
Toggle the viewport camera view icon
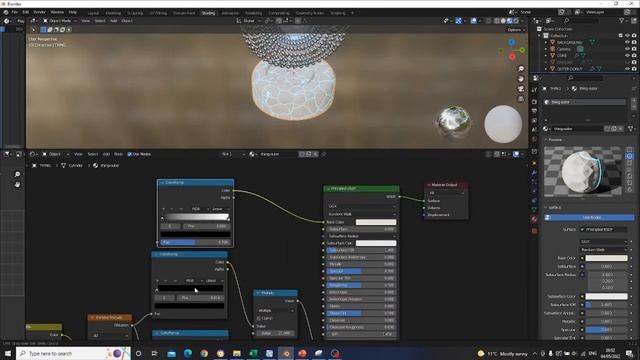tap(521, 89)
